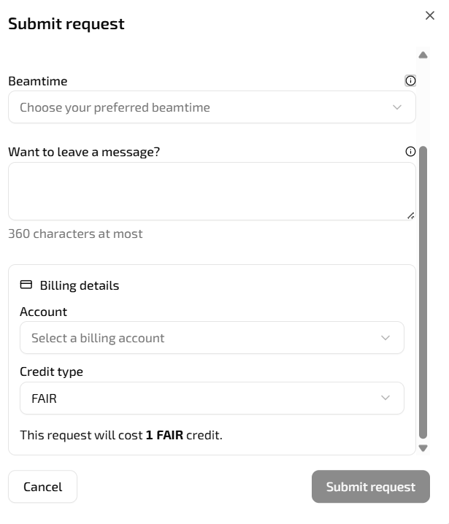Close the Submit request dialog
449x524 pixels.
click(430, 15)
